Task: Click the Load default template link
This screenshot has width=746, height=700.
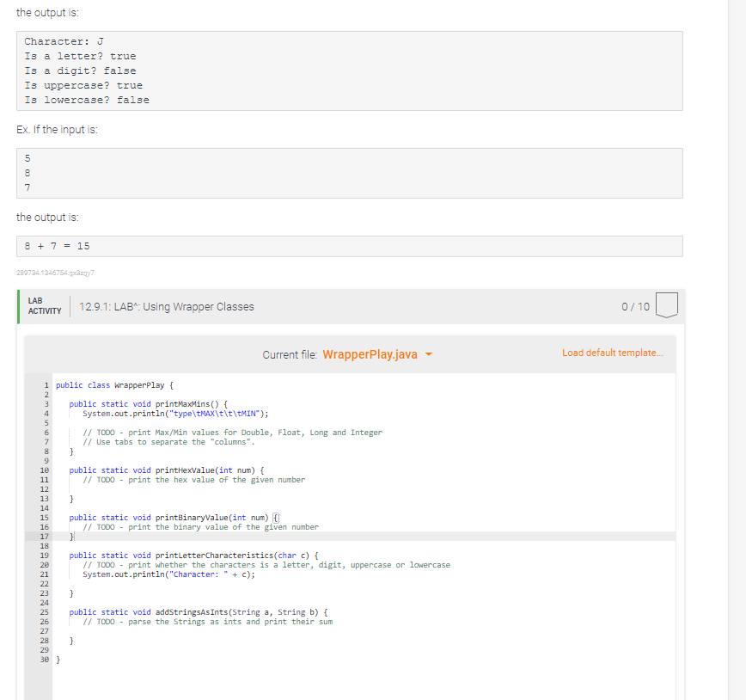Action: (x=612, y=353)
